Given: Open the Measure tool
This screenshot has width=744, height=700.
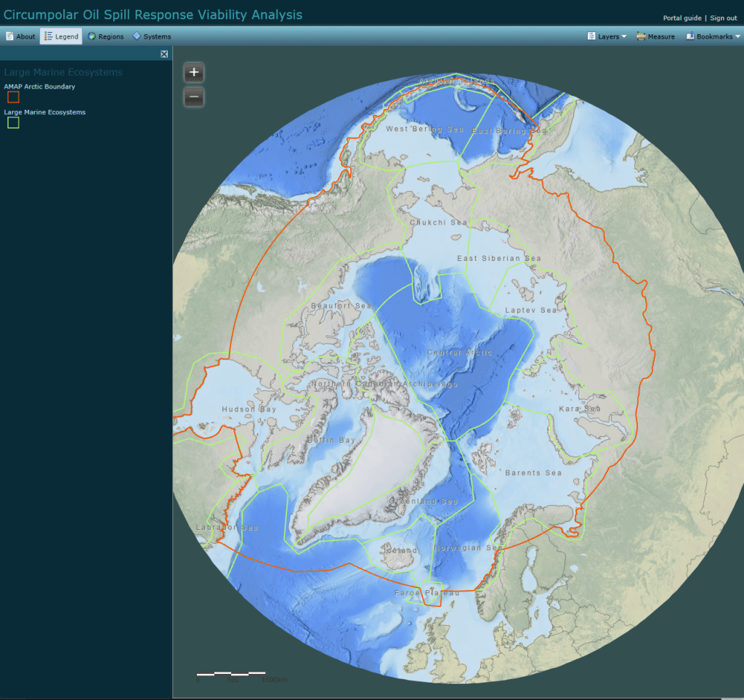Looking at the screenshot, I should tap(655, 36).
